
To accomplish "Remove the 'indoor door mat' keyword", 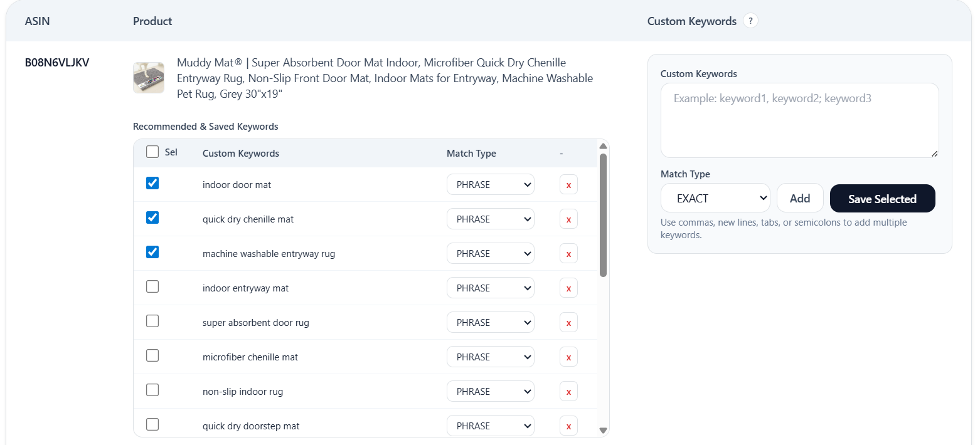I will [568, 185].
